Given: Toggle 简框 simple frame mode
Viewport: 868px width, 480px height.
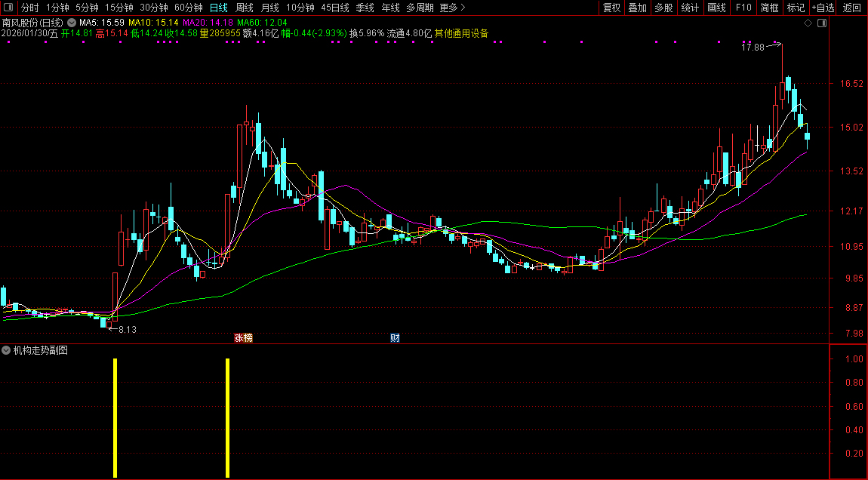Looking at the screenshot, I should (x=770, y=8).
